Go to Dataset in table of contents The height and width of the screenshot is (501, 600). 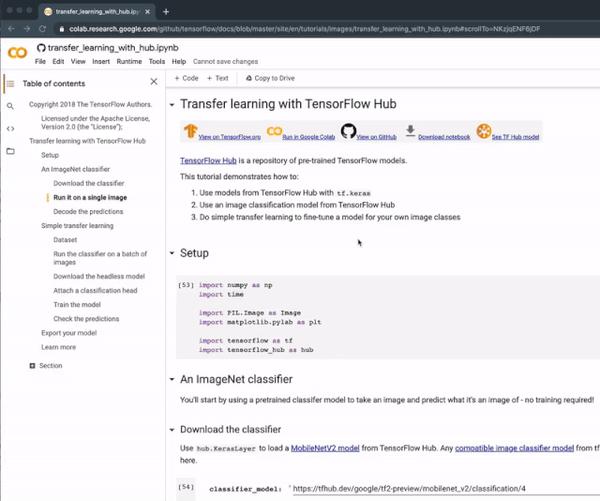coord(65,240)
